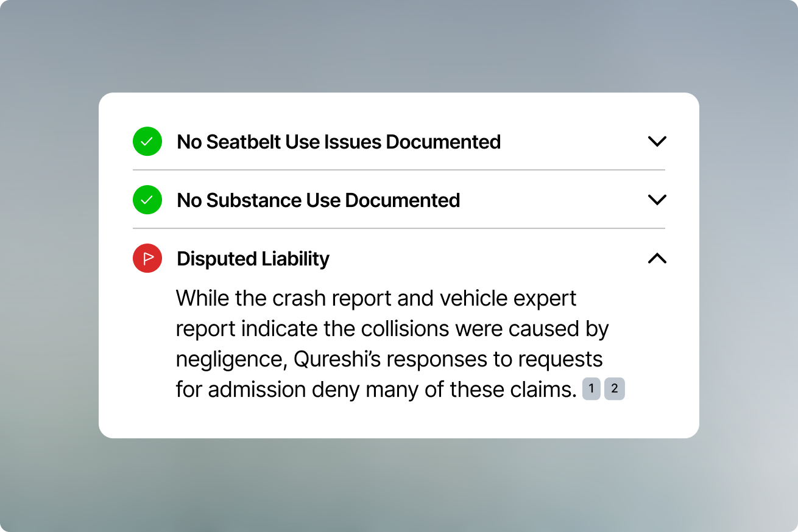Click the divider line below the Seatbelt row
Image resolution: width=798 pixels, height=532 pixels.
(398, 170)
